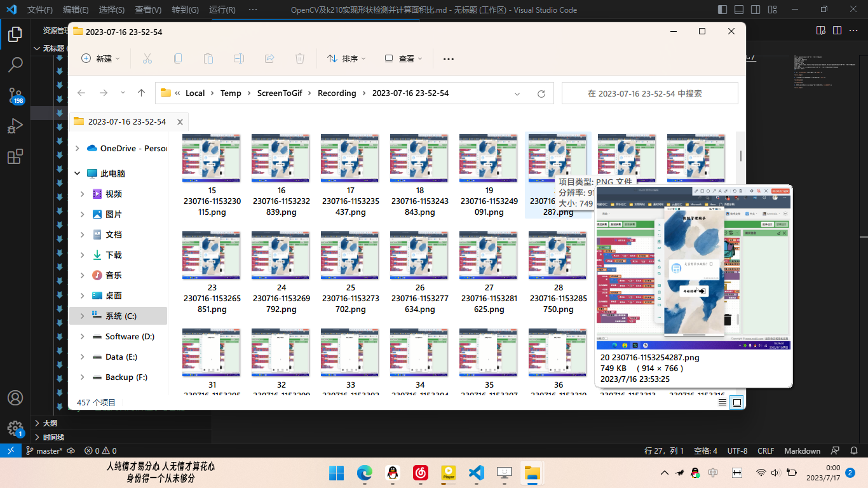This screenshot has width=868, height=488.
Task: Open the Extensions view in activity bar
Action: (15, 157)
